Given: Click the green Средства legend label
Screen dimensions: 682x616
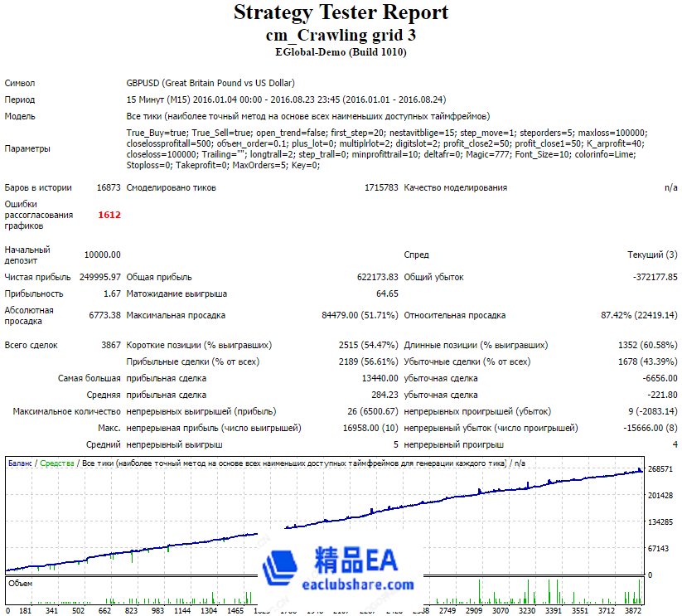Looking at the screenshot, I should coord(57,463).
